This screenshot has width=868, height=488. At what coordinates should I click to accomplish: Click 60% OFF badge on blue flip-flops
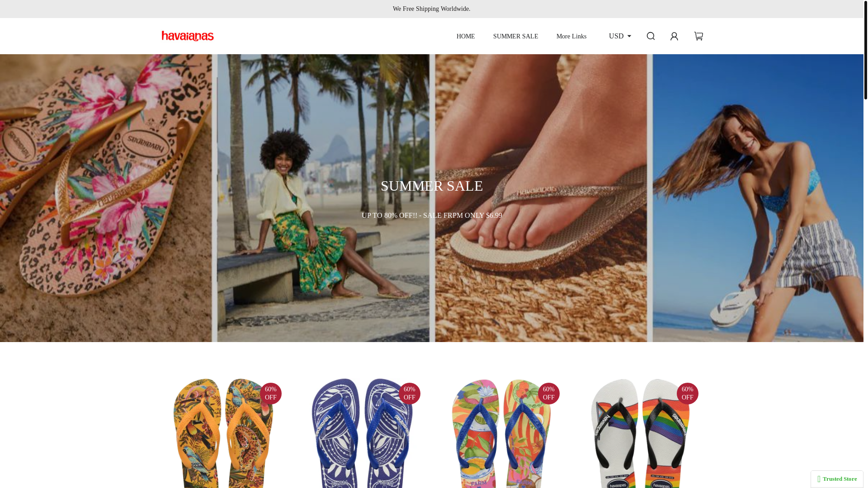coord(410,394)
